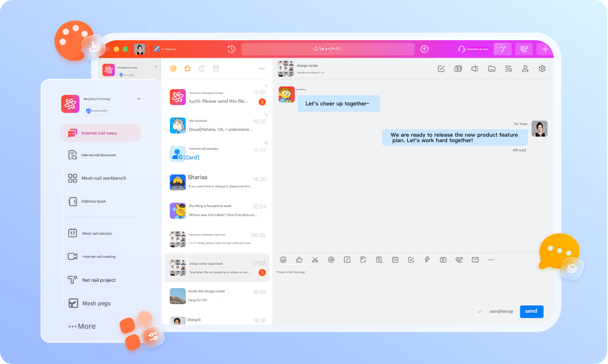Toggle the @ mentions filter

click(x=173, y=69)
